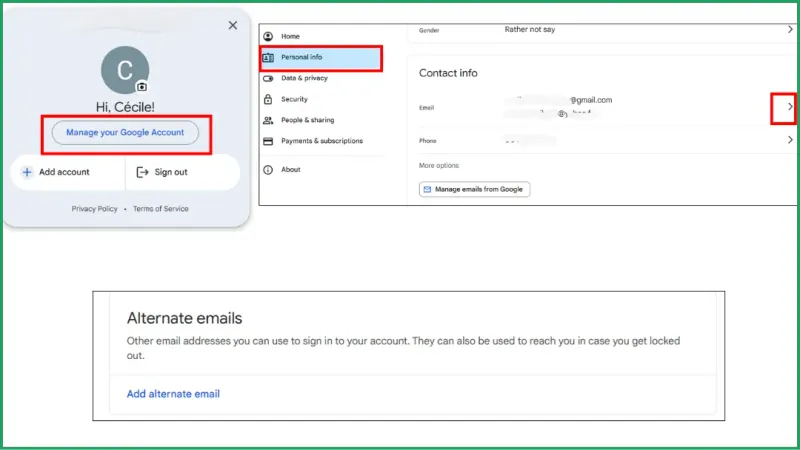Open Payments & subscriptions section
This screenshot has height=450, width=800.
pyautogui.click(x=322, y=141)
